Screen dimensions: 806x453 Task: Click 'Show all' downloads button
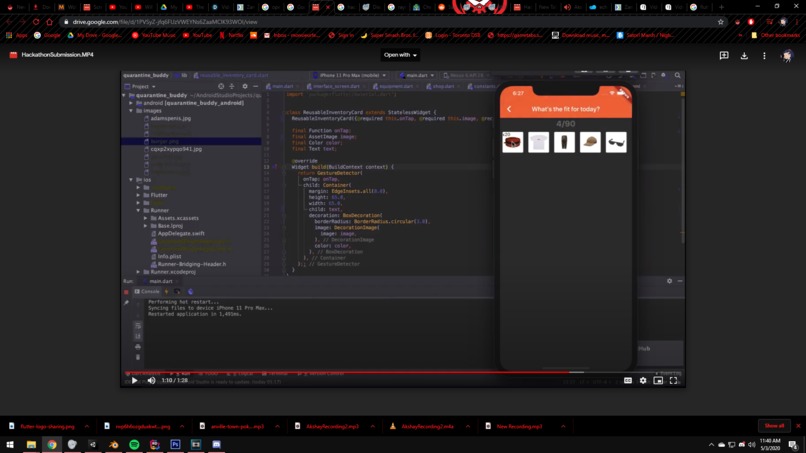pos(774,426)
